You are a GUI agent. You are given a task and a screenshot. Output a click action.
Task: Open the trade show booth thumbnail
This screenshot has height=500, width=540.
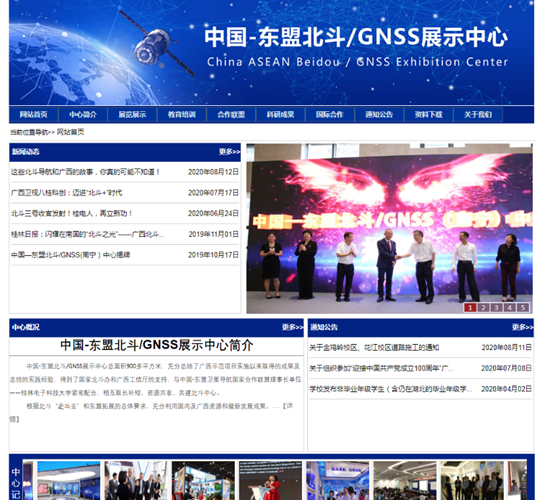pos(203,481)
